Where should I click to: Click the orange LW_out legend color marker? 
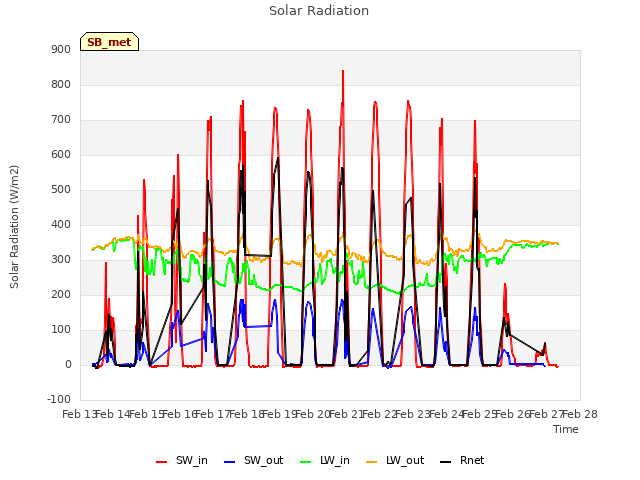[x=372, y=462]
